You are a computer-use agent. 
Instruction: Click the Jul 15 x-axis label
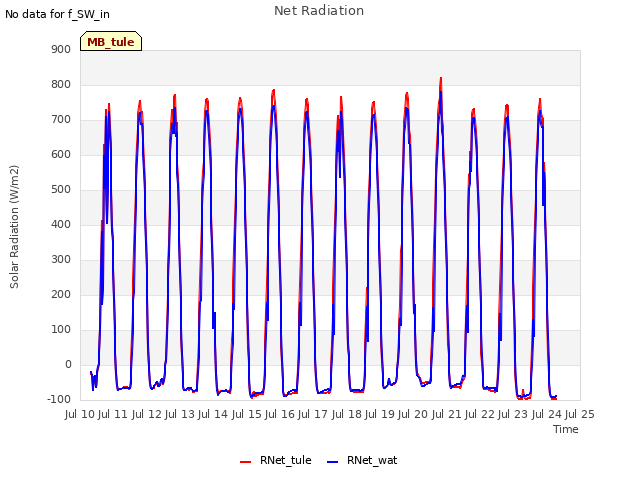[247, 414]
